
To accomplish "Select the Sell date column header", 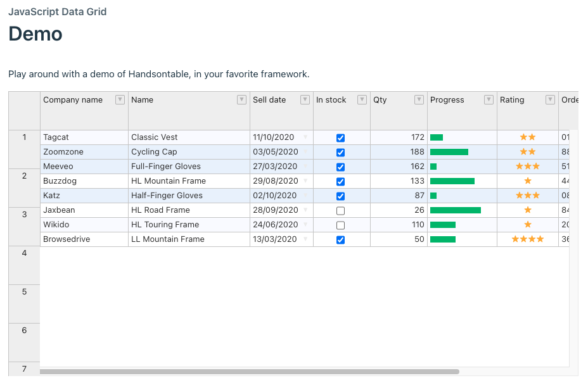I will pyautogui.click(x=281, y=111).
